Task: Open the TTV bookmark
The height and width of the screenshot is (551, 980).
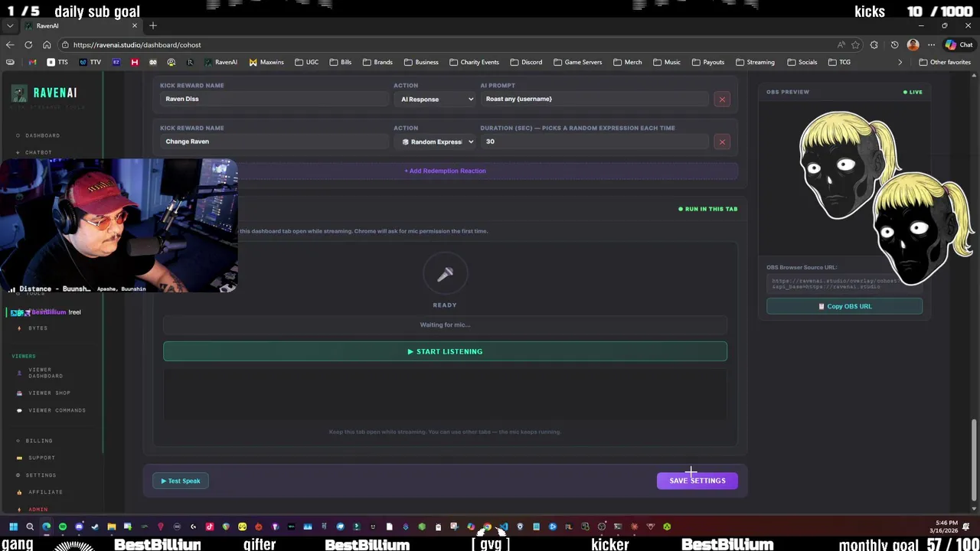Action: pyautogui.click(x=90, y=62)
